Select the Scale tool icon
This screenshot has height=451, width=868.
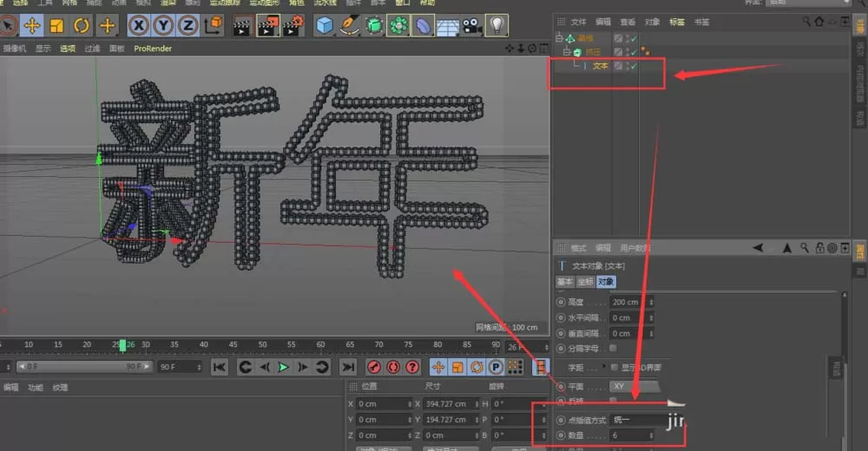pos(56,25)
